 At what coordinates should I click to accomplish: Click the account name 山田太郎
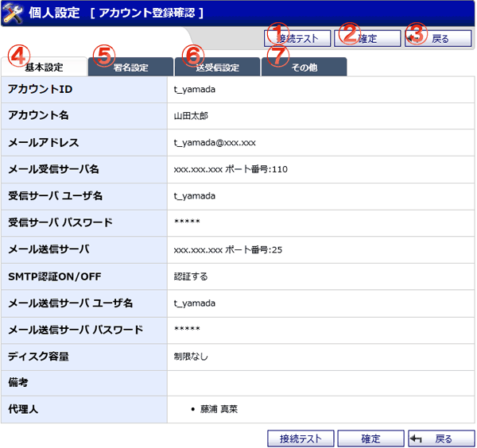point(191,116)
